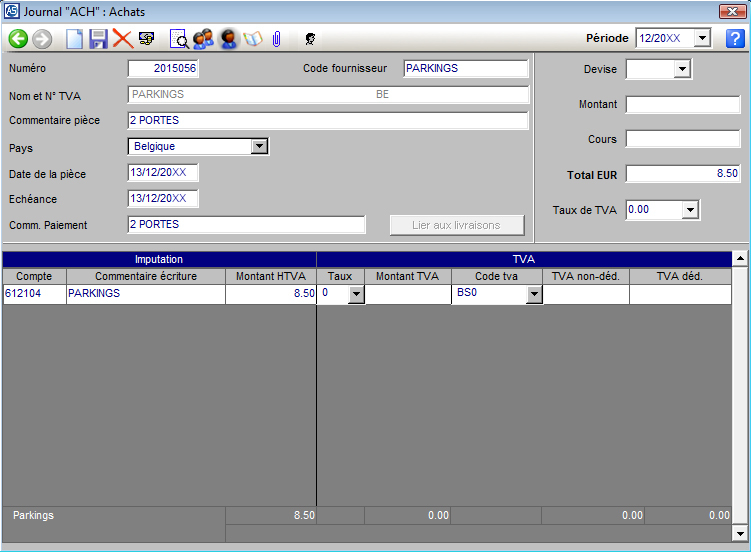Open help with the blue question mark
The height and width of the screenshot is (552, 751).
pyautogui.click(x=735, y=39)
